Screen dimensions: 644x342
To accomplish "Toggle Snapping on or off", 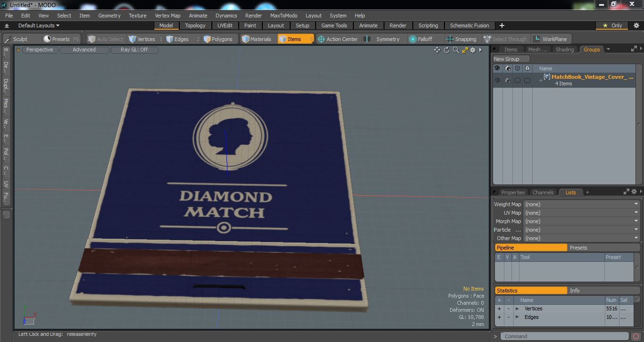I will [x=462, y=39].
